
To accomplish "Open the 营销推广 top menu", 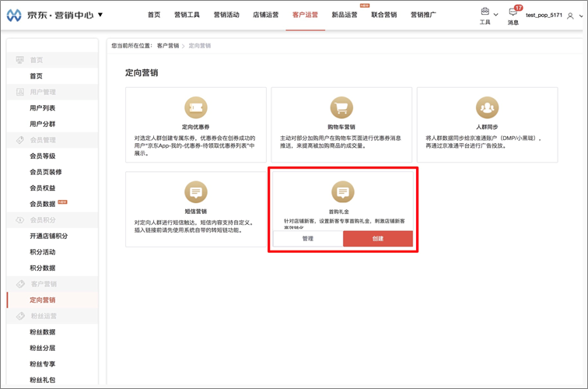I will point(423,15).
